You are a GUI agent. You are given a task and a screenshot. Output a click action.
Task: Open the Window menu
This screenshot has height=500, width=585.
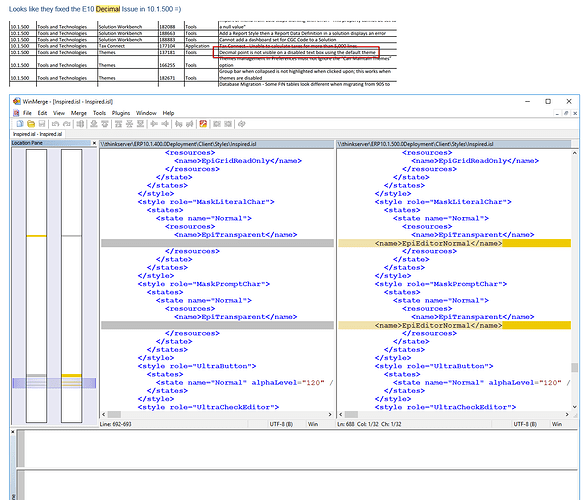(146, 113)
